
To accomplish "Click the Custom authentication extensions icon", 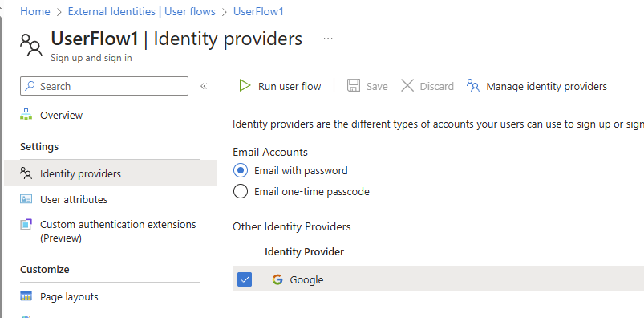I will [x=26, y=225].
